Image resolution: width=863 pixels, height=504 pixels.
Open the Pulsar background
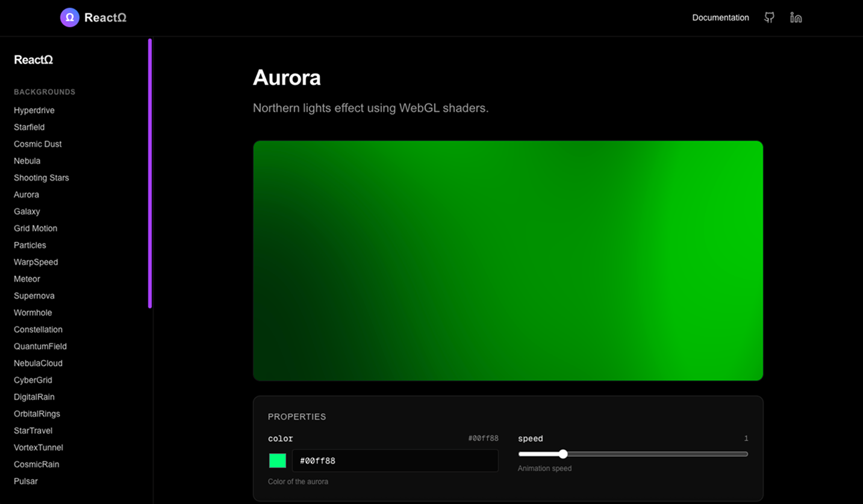point(25,481)
